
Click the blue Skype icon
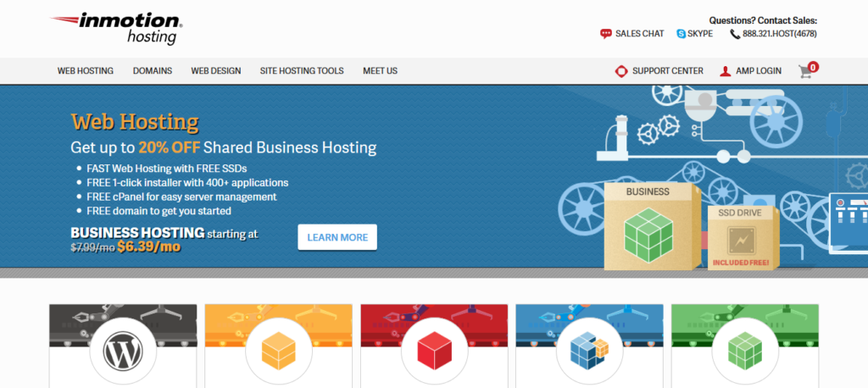[x=681, y=34]
